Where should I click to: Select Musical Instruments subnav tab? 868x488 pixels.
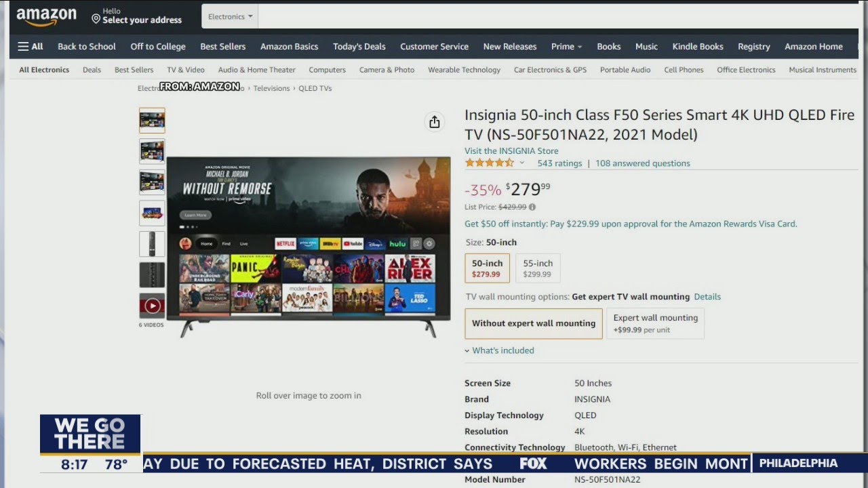point(823,70)
